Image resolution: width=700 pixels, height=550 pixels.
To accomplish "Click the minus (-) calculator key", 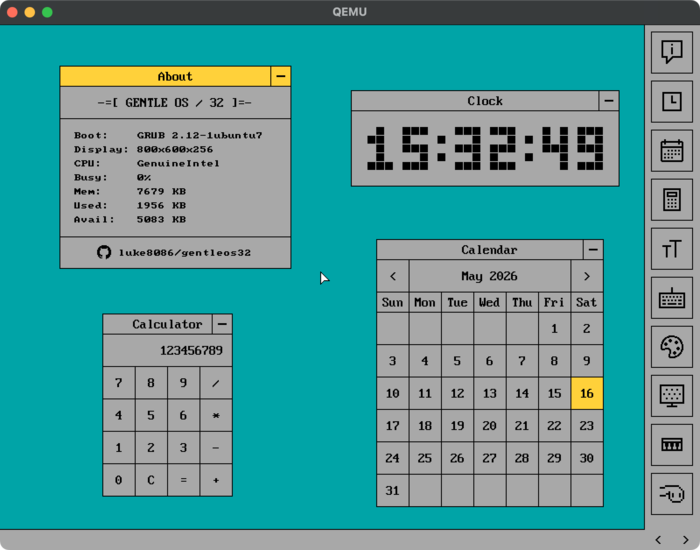I will pos(216,448).
